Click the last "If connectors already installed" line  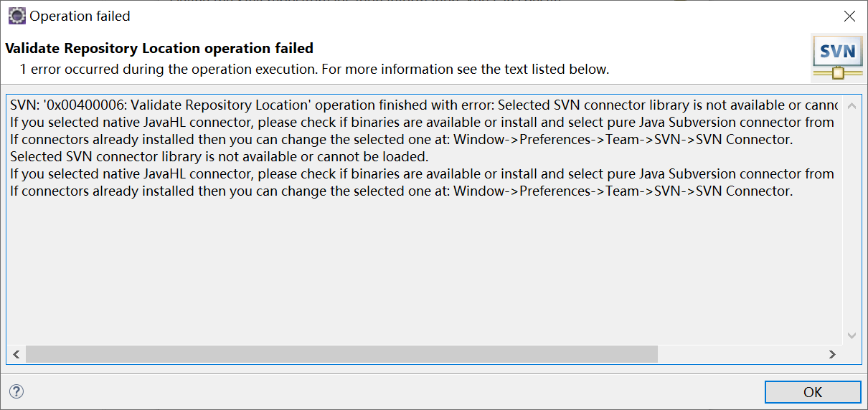pyautogui.click(x=401, y=191)
